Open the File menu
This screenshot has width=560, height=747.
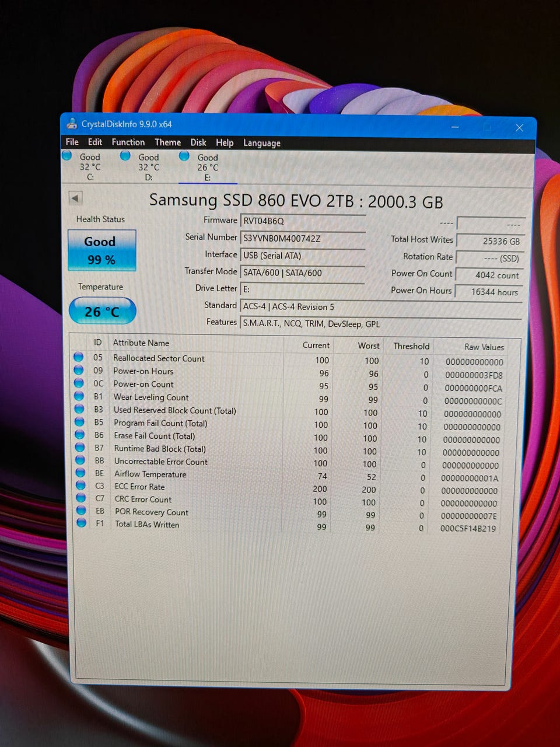click(72, 142)
